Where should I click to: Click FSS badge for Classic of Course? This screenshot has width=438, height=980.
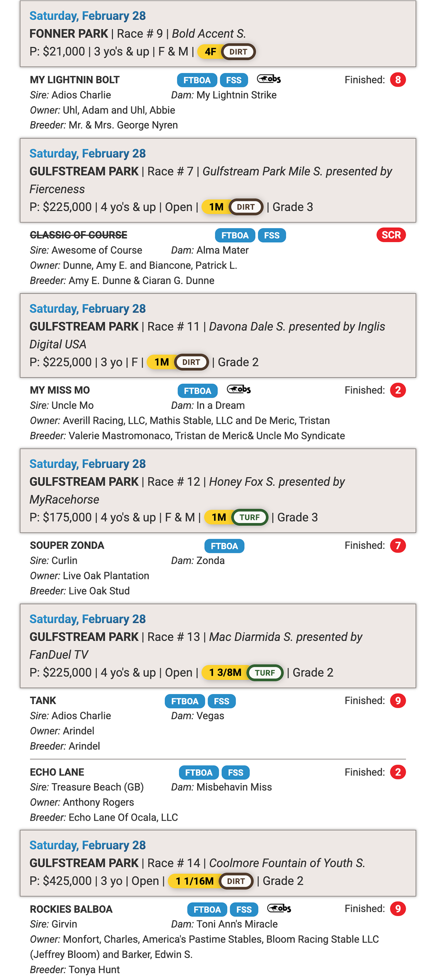272,235
